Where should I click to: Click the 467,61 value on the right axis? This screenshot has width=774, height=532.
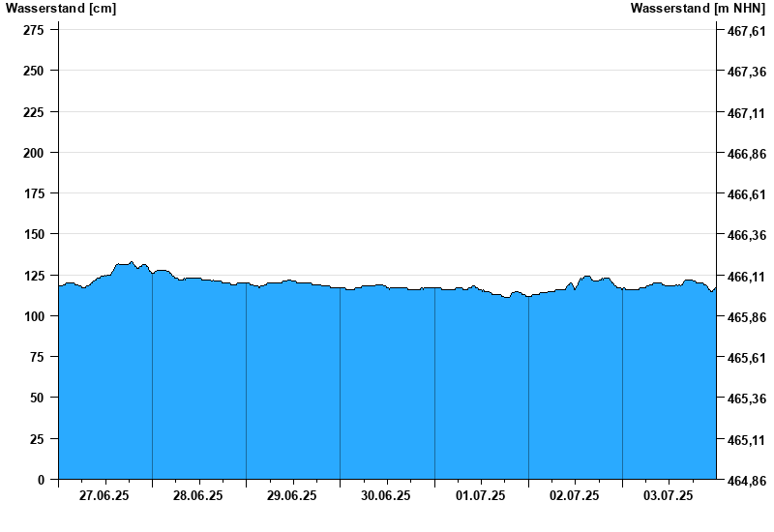click(746, 31)
